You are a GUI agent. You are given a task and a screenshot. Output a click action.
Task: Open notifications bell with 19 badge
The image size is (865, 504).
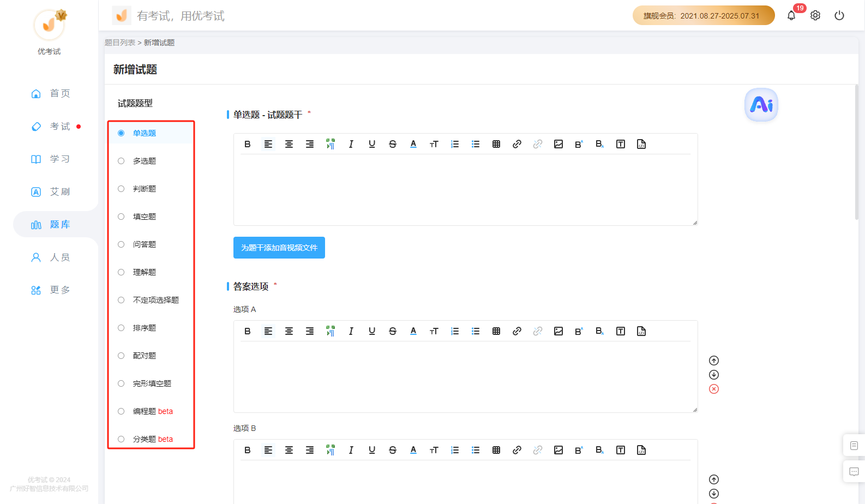[791, 15]
